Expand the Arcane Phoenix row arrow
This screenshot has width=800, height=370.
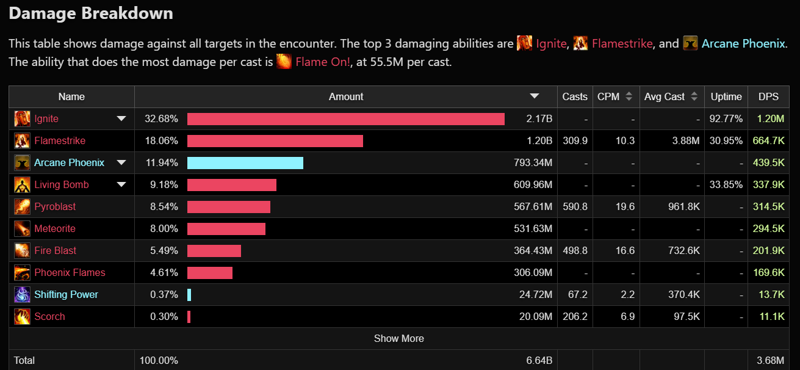121,163
